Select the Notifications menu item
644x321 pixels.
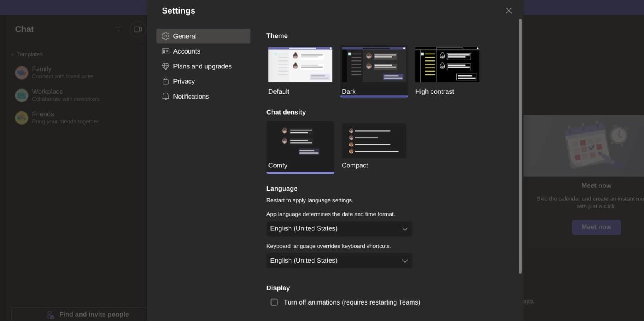pos(191,96)
